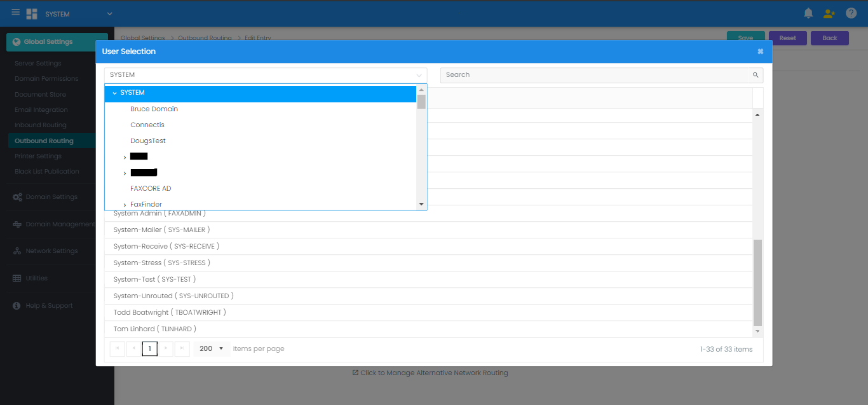Viewport: 868px width, 405px height.
Task: Open Inbound Routing in sidebar
Action: pyautogui.click(x=41, y=125)
